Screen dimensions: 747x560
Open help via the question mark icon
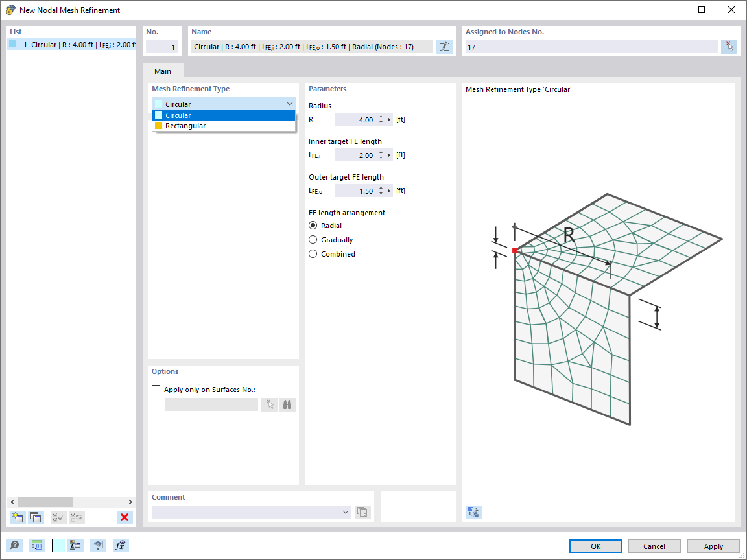(14, 545)
